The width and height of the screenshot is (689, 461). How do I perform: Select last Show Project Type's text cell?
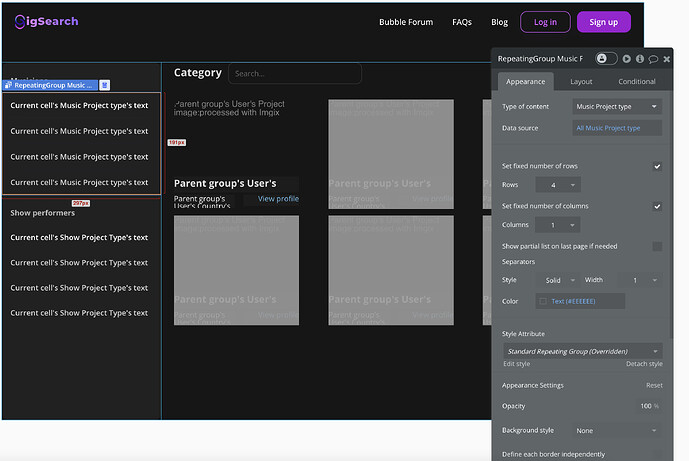(79, 313)
